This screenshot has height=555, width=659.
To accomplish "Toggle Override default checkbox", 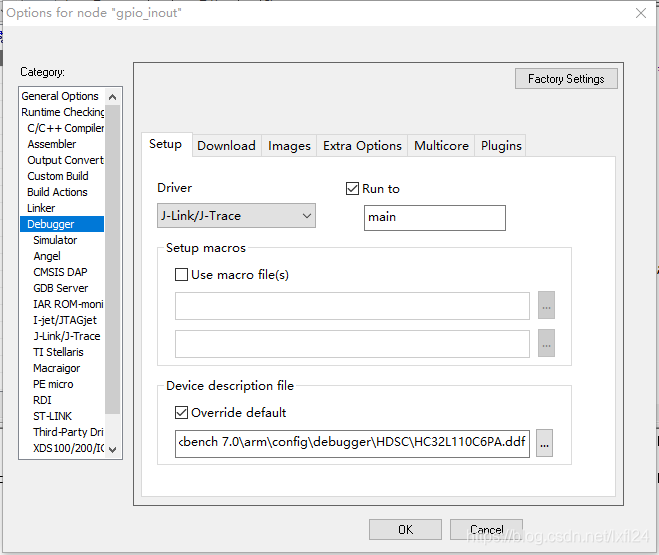I will [x=181, y=413].
